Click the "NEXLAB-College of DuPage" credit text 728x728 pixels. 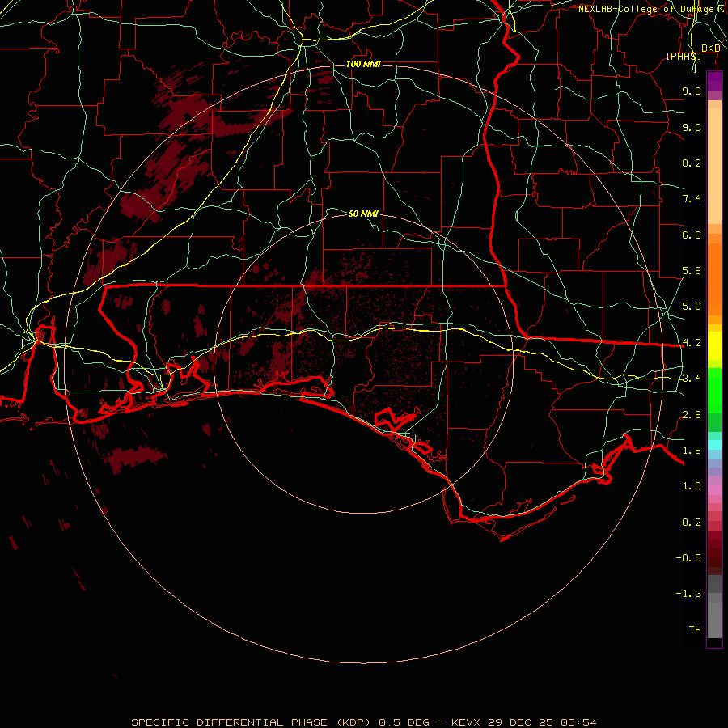coord(645,9)
